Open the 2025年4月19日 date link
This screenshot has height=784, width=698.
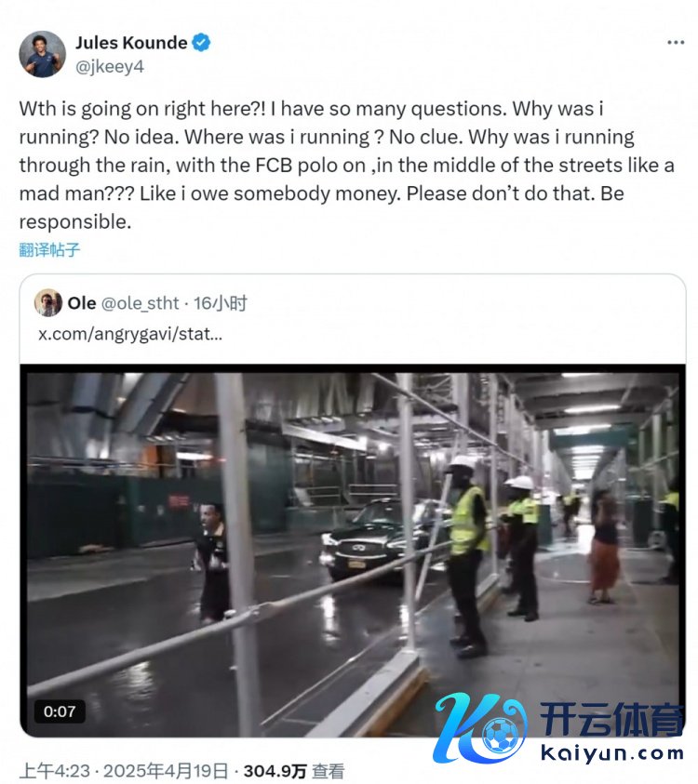(x=166, y=771)
